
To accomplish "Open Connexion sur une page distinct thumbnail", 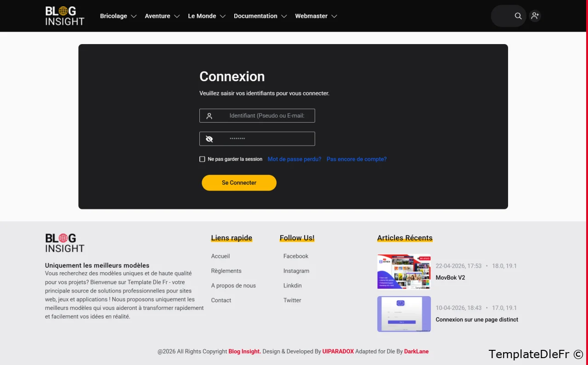I will 404,314.
